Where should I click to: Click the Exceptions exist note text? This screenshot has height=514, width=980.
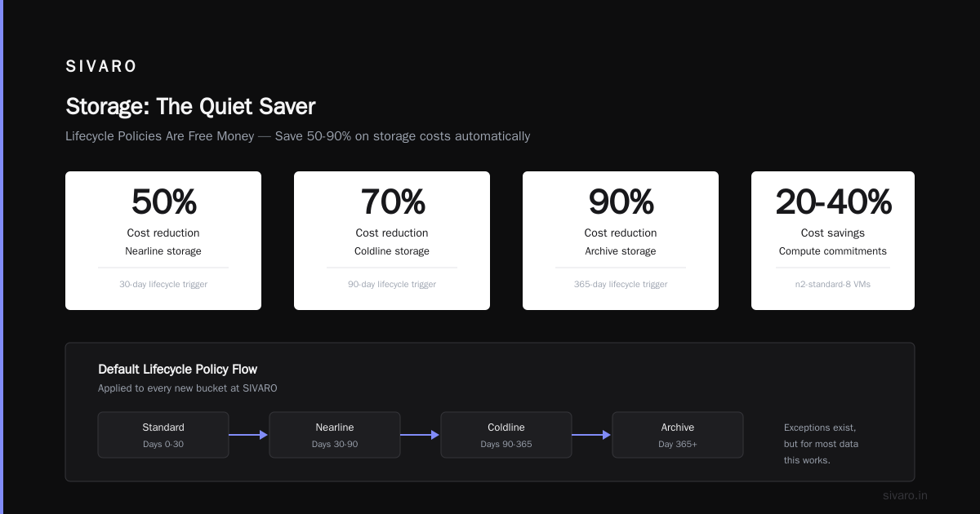pos(821,444)
